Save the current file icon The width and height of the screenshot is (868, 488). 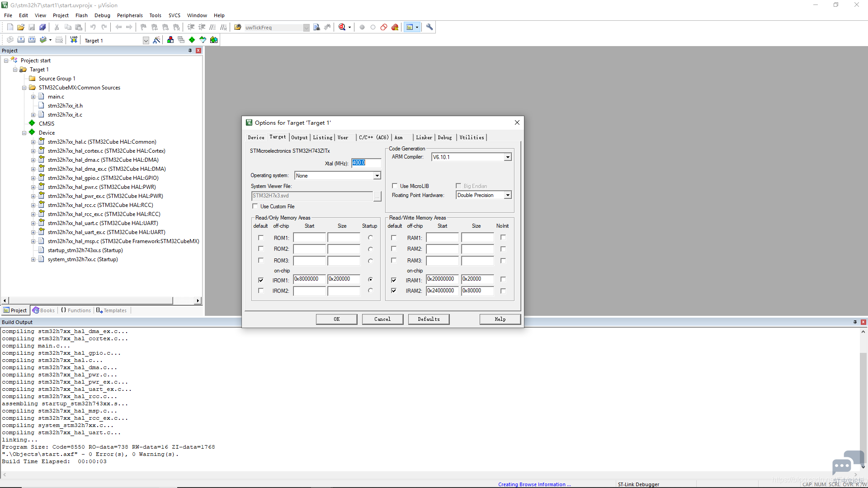click(x=32, y=27)
